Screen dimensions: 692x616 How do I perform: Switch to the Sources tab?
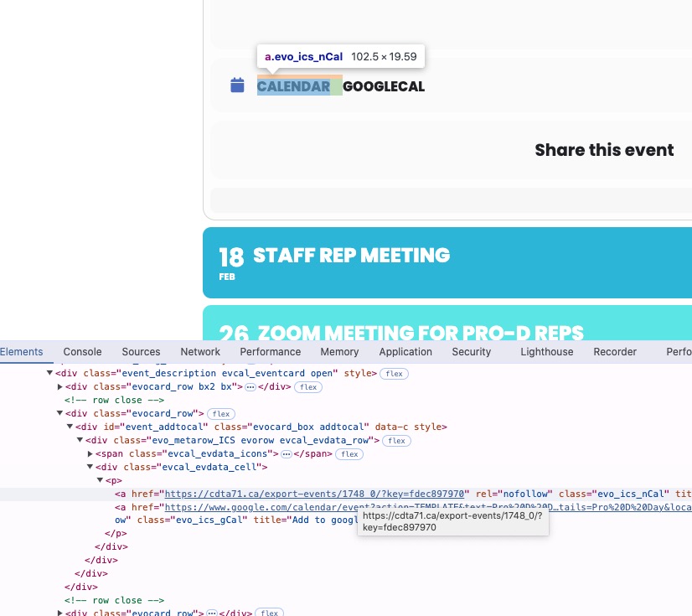[x=141, y=352]
